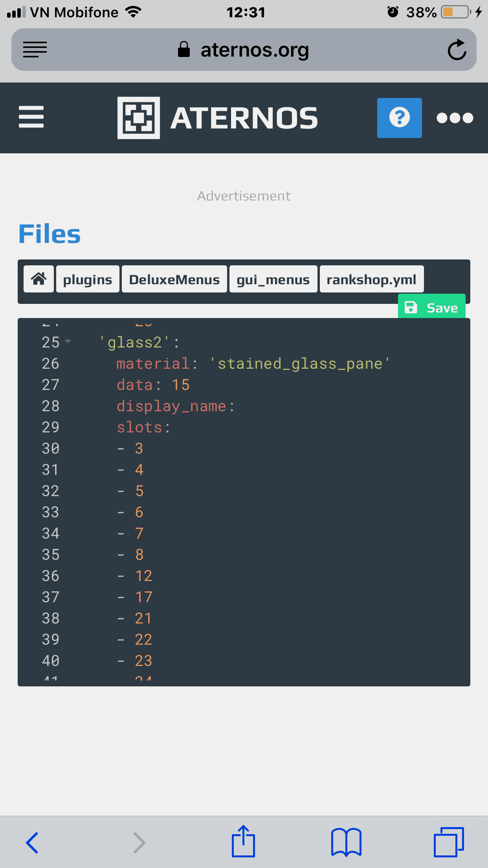Collapse the 'glass2' code block fold arrow

tap(68, 341)
